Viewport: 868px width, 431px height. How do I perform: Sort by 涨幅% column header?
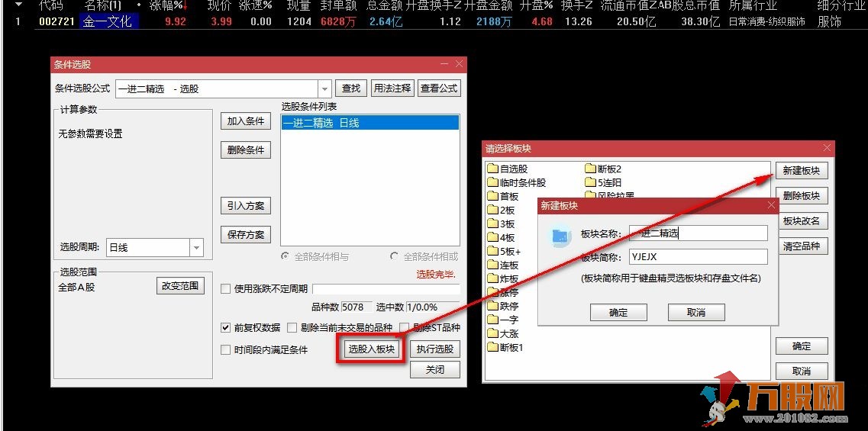[x=169, y=5]
